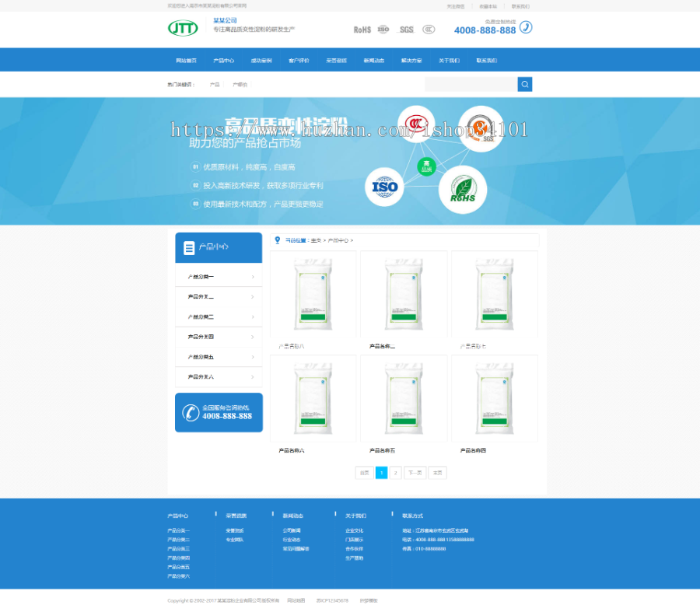Viewport: 700px width, 612px height.
Task: Click the RoHS badge in the header
Action: [x=362, y=30]
